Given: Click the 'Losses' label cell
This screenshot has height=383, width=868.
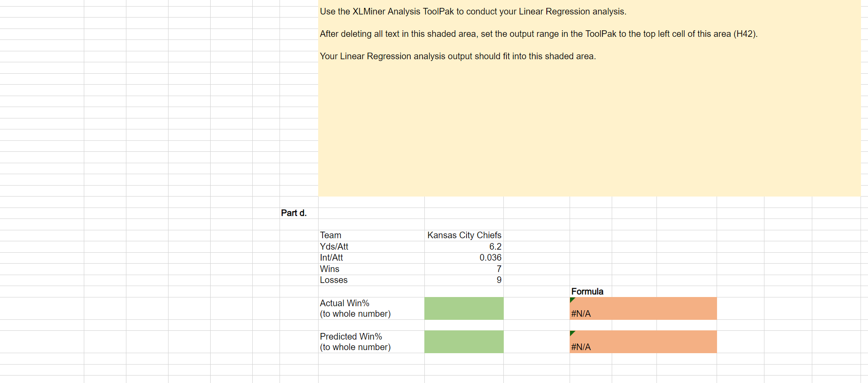Looking at the screenshot, I should pyautogui.click(x=371, y=280).
